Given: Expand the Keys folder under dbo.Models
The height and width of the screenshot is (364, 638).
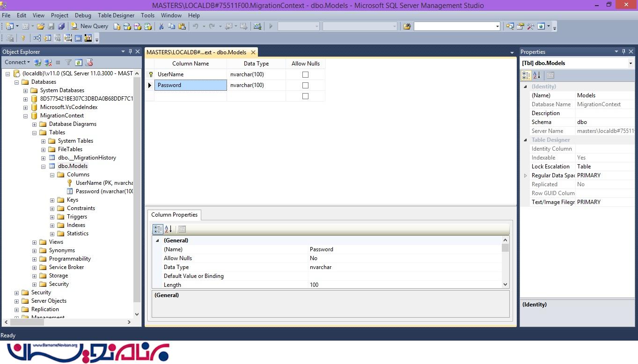Looking at the screenshot, I should [52, 200].
